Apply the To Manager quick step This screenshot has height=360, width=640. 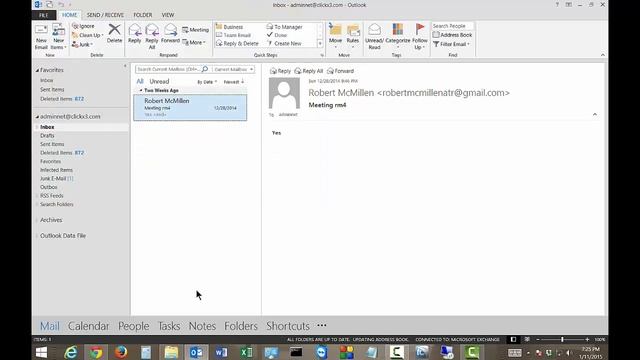pyautogui.click(x=284, y=27)
